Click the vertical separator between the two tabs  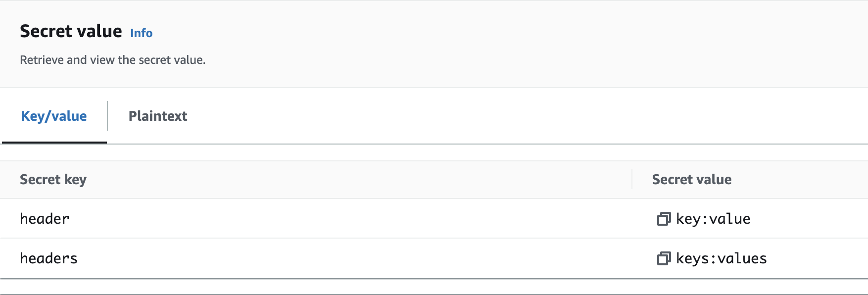click(107, 116)
